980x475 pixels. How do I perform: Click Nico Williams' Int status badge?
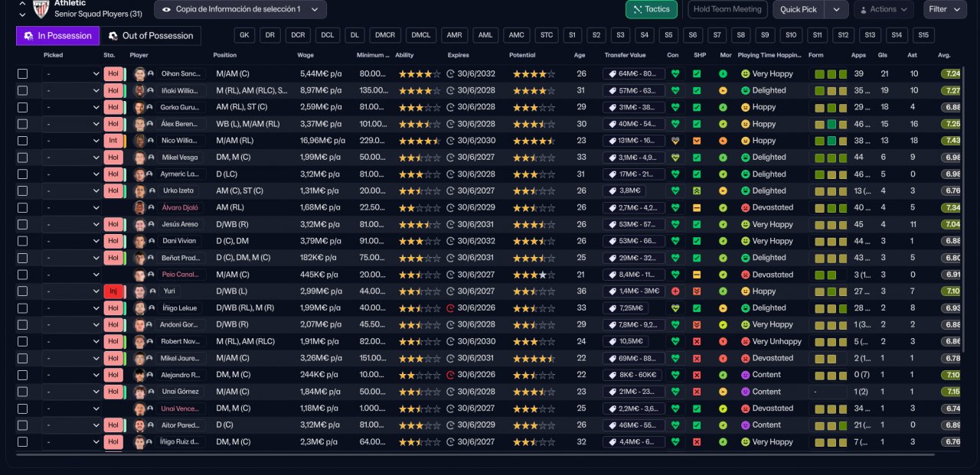pyautogui.click(x=113, y=141)
